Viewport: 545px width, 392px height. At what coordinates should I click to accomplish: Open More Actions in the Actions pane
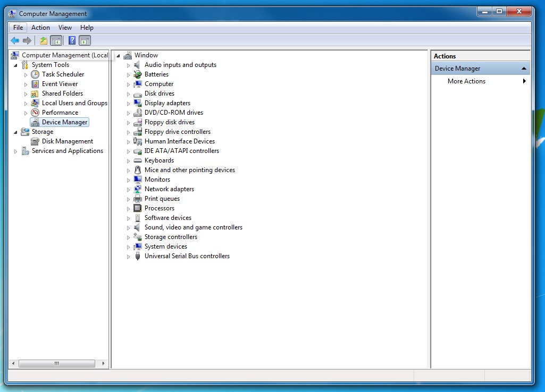point(466,81)
